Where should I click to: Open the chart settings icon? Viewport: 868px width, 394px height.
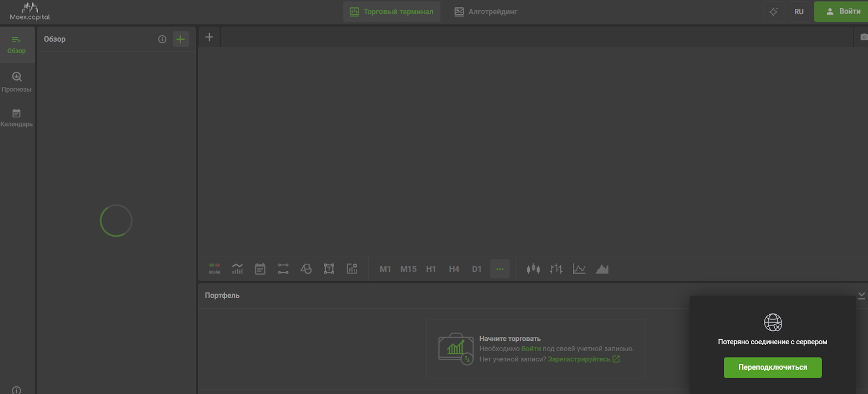coord(352,269)
